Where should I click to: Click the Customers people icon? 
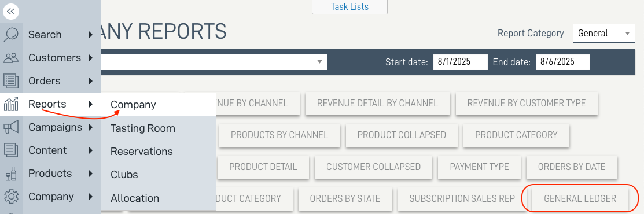(x=11, y=58)
